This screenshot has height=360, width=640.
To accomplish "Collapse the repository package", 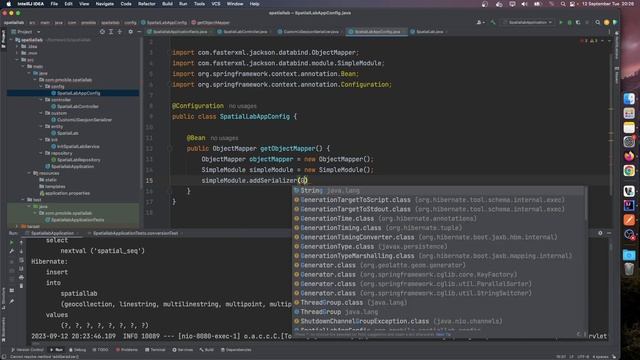I will [x=41, y=153].
